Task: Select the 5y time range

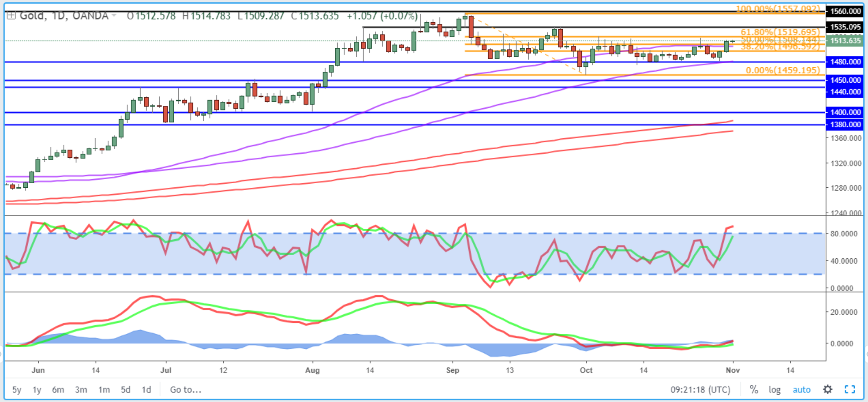Action: click(16, 390)
